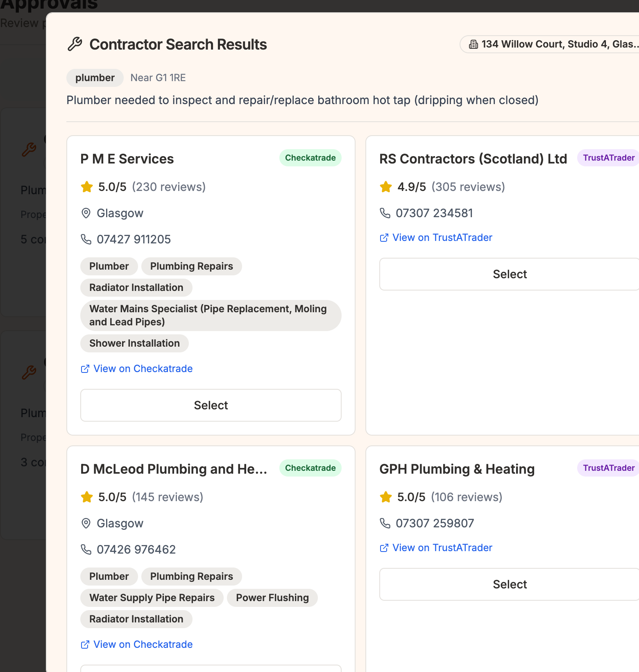Select RS Contractors (Scotland) Ltd
This screenshot has width=639, height=672.
pos(510,274)
